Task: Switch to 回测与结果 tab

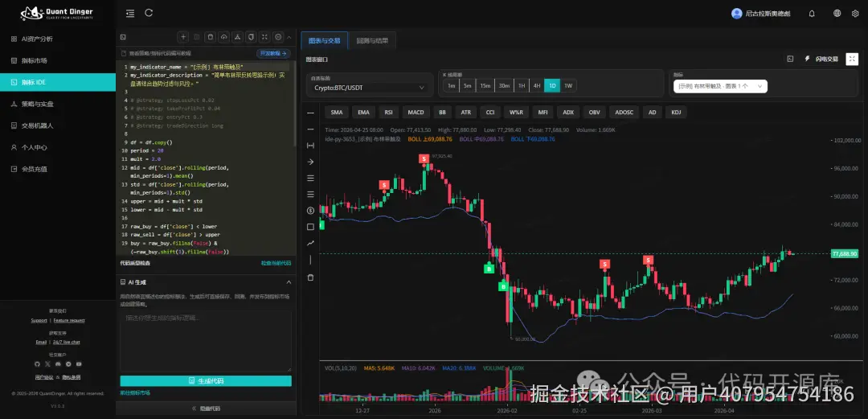Action: coord(372,40)
